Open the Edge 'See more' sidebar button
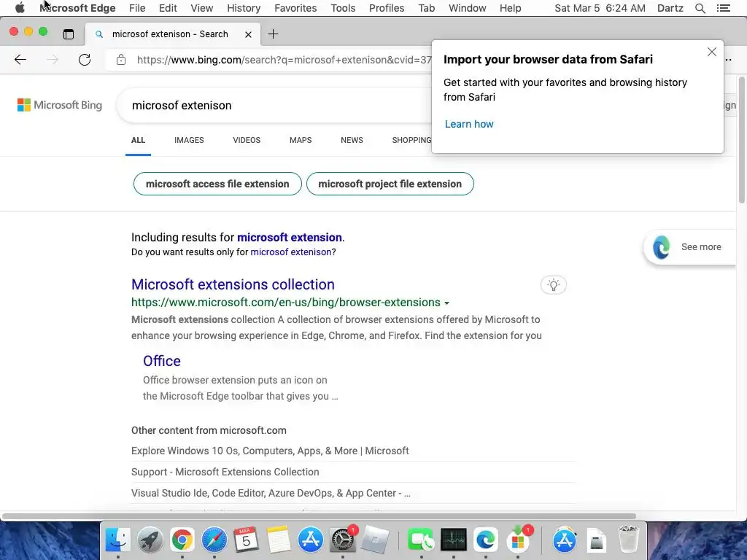This screenshot has width=747, height=560. (689, 247)
